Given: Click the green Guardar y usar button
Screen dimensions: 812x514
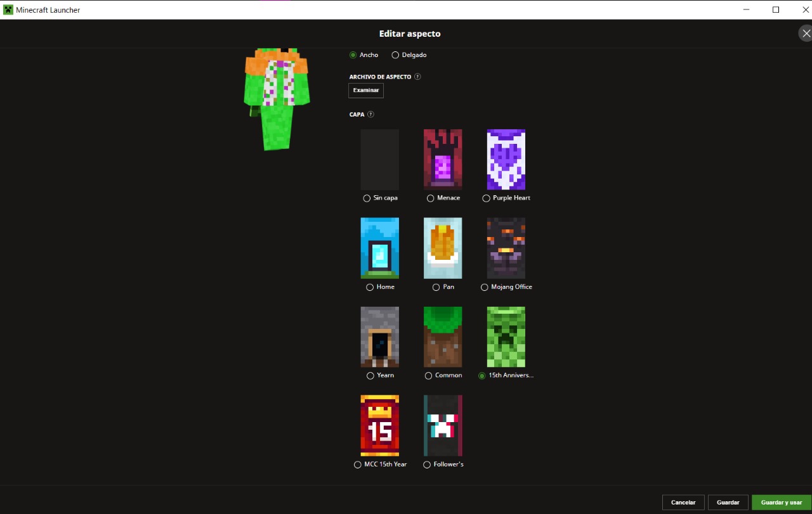Looking at the screenshot, I should pyautogui.click(x=782, y=503).
